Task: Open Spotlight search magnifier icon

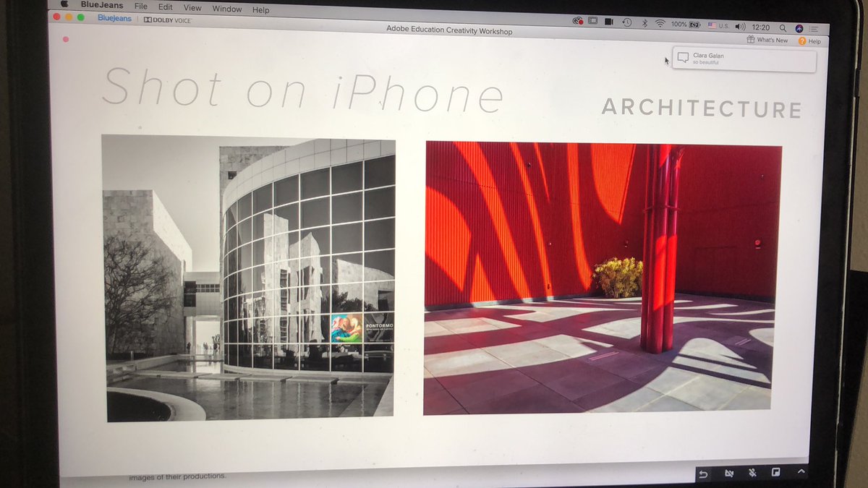Action: coord(784,27)
